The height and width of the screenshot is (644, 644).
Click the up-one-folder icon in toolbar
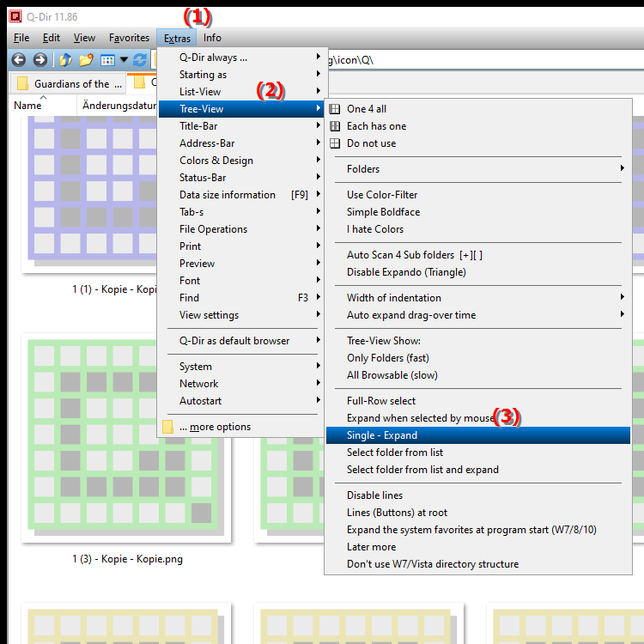coord(65,60)
